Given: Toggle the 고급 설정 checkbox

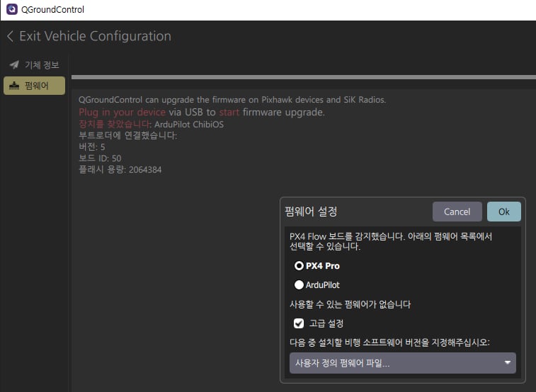Looking at the screenshot, I should (x=299, y=323).
